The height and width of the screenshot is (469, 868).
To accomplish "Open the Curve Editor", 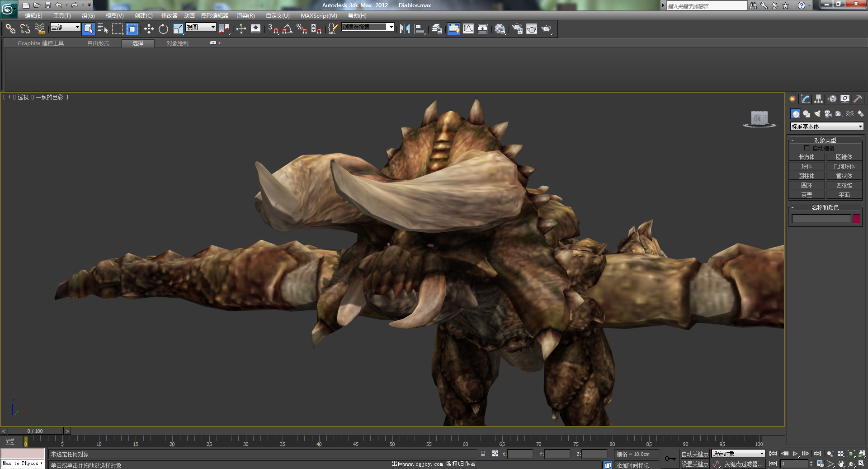I will 468,29.
